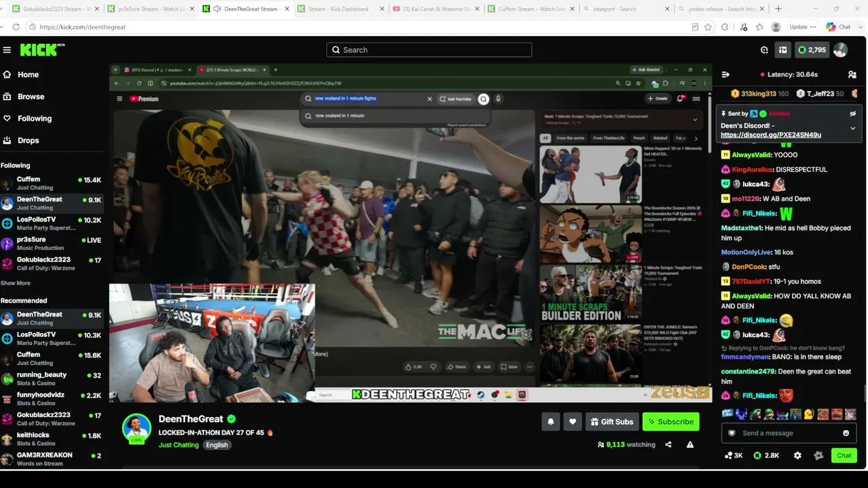Screen dimensions: 868x488
Task: Click username constantine2478 in chat
Action: coord(748,371)
